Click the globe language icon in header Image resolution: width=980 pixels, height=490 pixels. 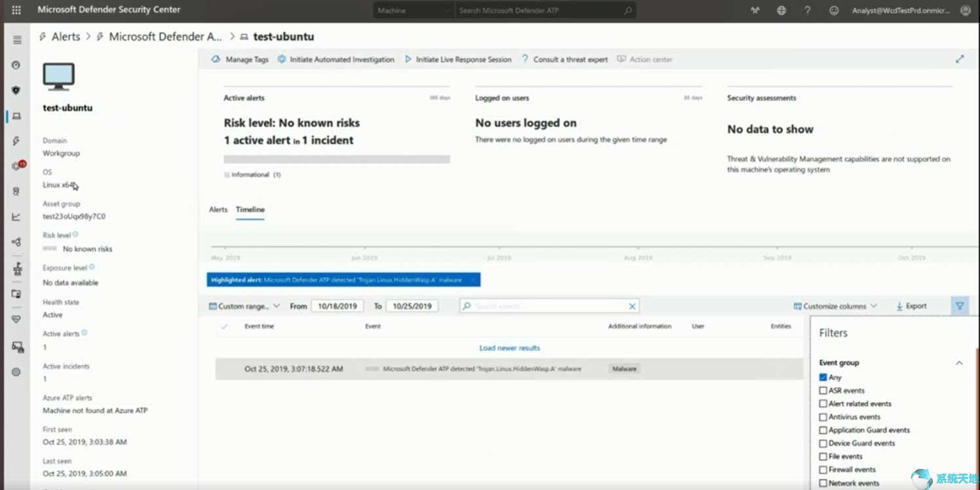tap(781, 10)
